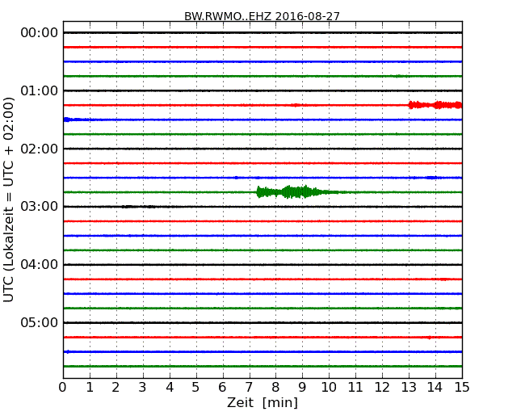Click the 01:00 time label
525x420 pixels.
click(40, 90)
